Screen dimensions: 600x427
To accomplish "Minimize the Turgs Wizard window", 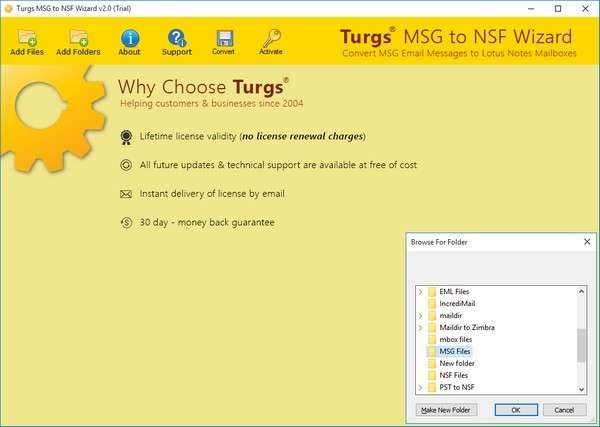I will 531,8.
